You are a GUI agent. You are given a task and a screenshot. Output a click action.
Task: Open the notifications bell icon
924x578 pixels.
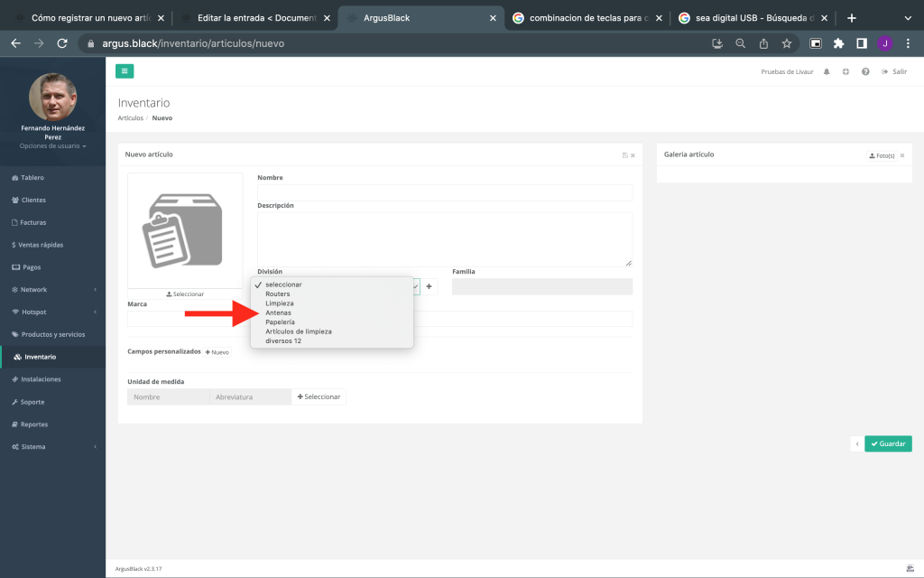[x=826, y=71]
